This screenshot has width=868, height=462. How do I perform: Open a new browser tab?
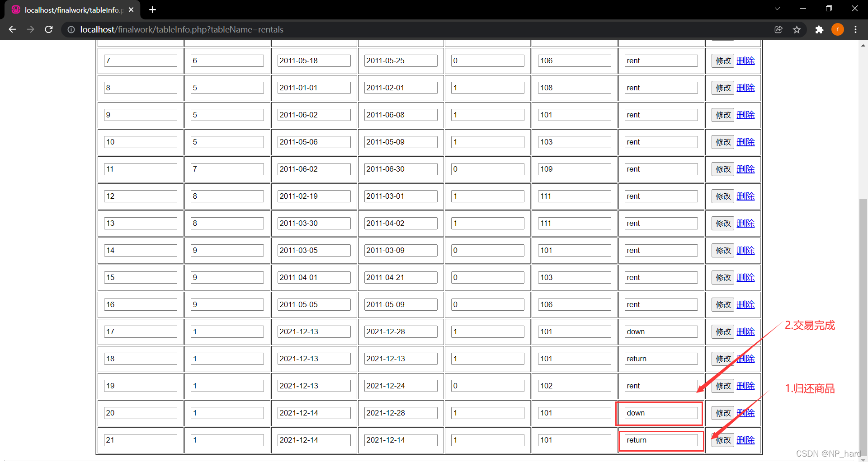152,9
